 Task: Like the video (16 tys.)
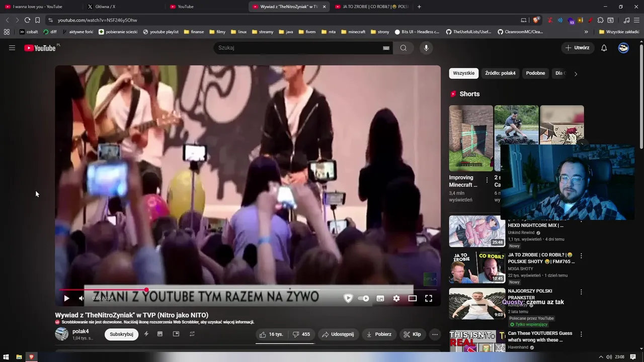(x=271, y=334)
